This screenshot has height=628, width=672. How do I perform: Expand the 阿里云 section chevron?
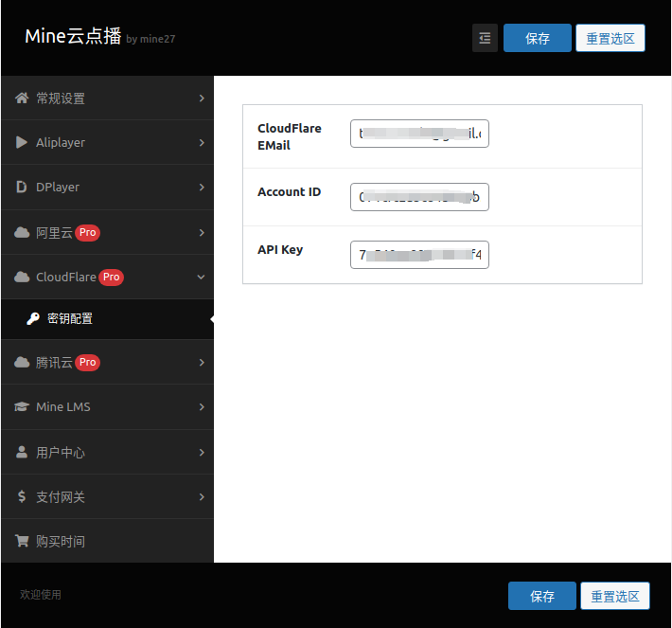click(202, 232)
